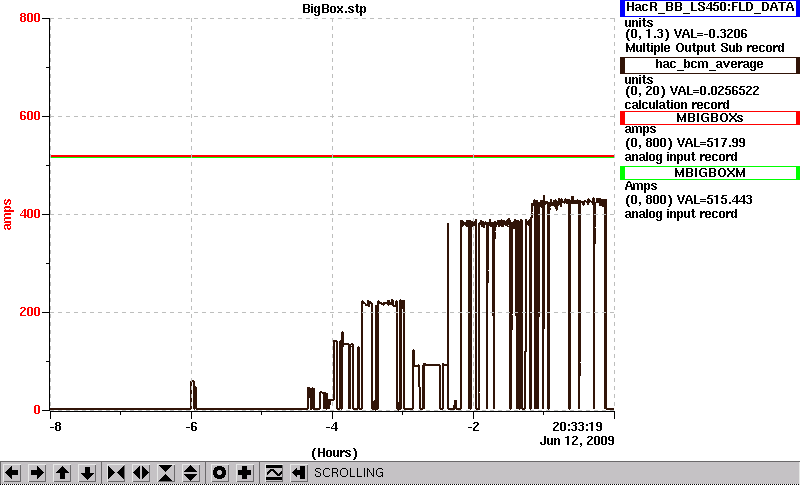Click the VAL=515.443 readout for MBIGBOXM

tap(713, 200)
